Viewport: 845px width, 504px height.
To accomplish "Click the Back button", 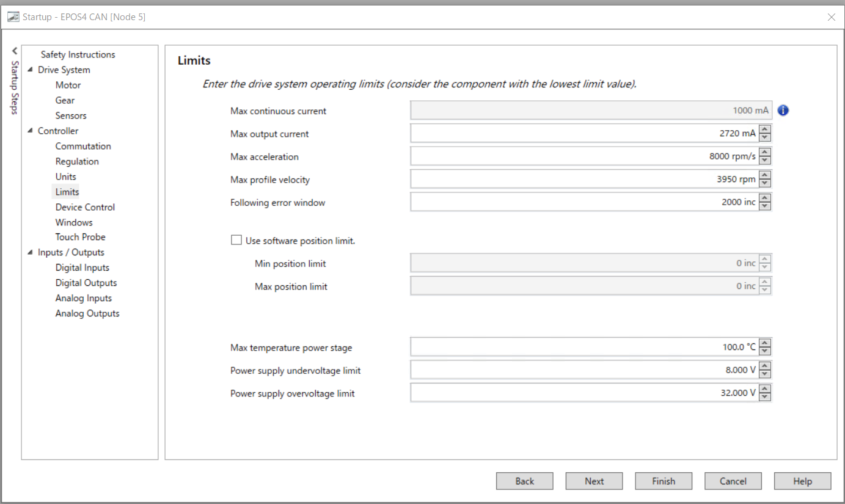I will (525, 481).
